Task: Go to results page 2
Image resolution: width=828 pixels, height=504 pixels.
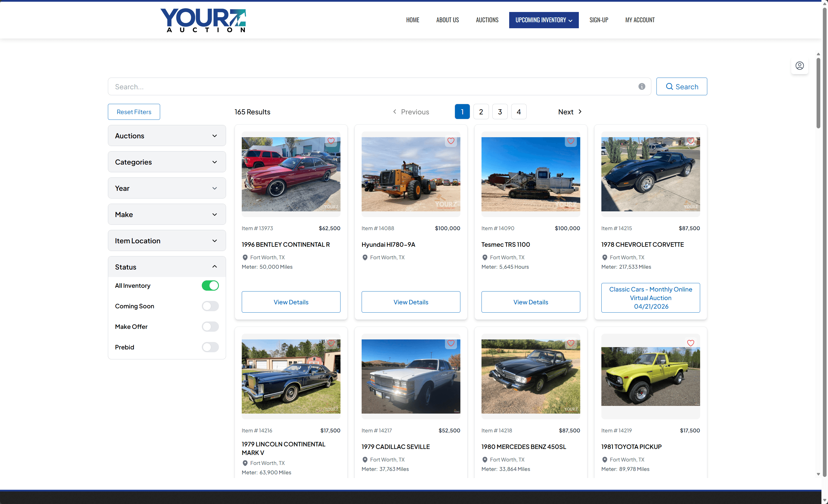Action: click(481, 112)
